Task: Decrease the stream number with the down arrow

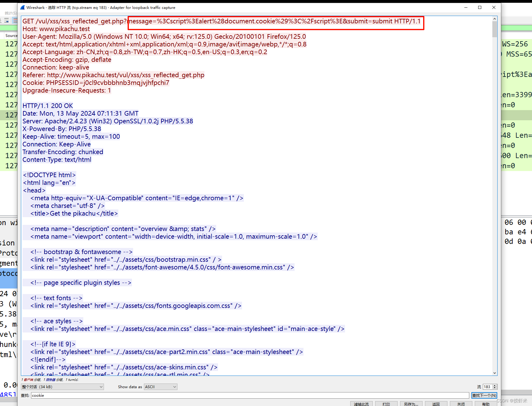Action: click(495, 388)
